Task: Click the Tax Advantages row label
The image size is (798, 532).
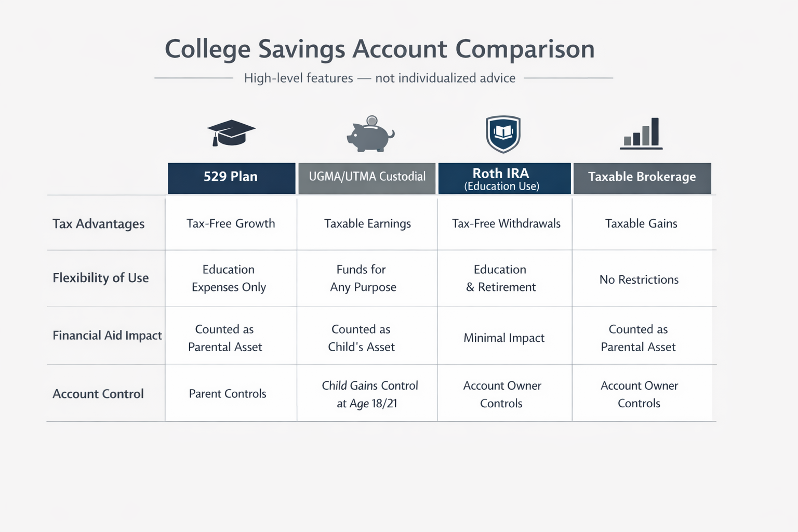Action: click(99, 224)
